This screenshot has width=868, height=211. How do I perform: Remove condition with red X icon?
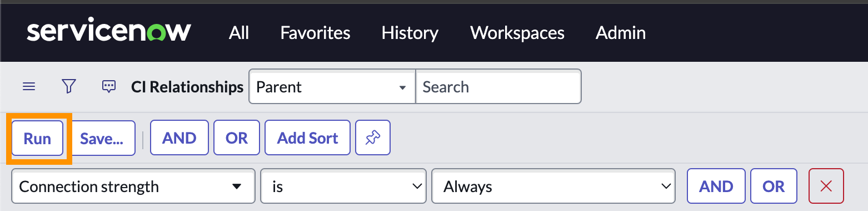[826, 187]
